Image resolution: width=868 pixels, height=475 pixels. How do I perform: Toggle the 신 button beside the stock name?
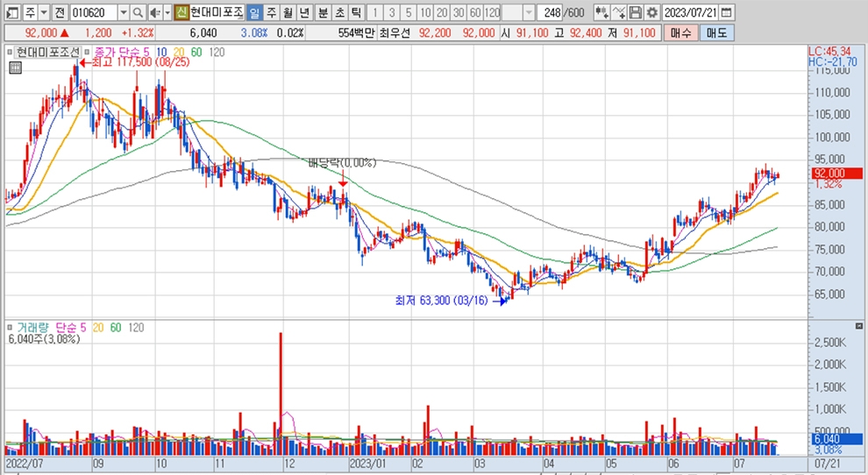click(181, 12)
